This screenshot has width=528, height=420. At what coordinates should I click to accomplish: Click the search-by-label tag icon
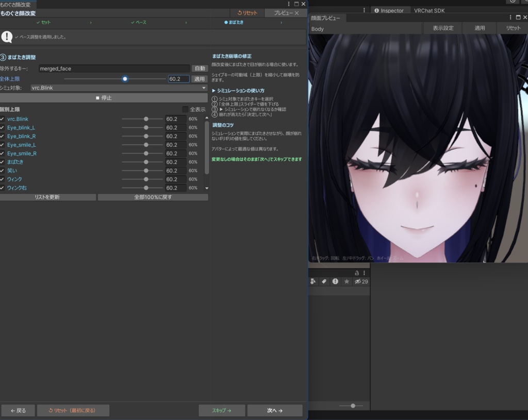click(x=324, y=281)
